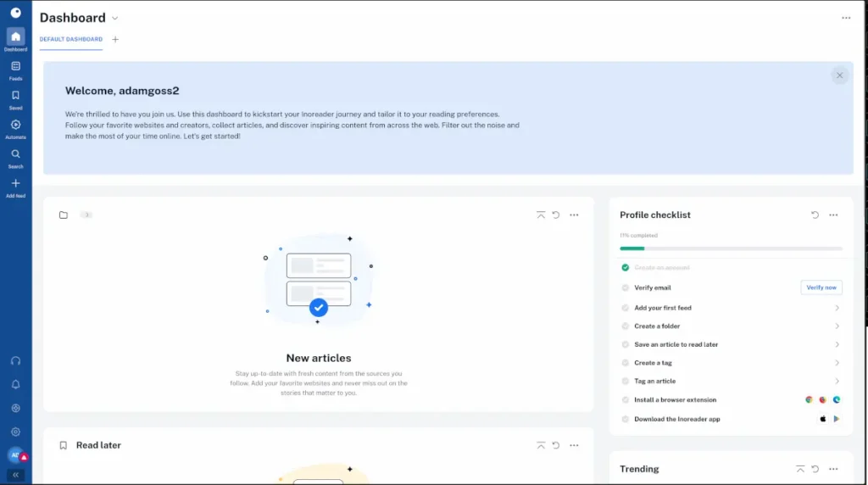868x485 pixels.
Task: Open the user profile avatar
Action: [x=15, y=455]
